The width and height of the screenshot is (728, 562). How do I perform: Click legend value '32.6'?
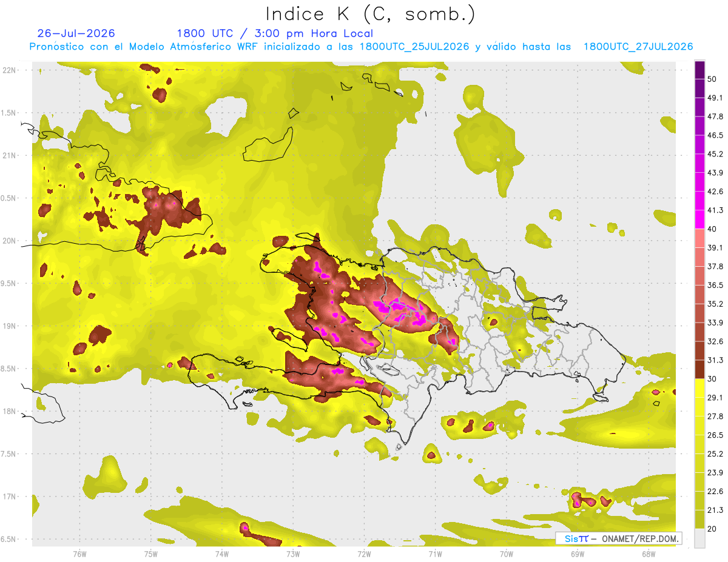coord(715,341)
